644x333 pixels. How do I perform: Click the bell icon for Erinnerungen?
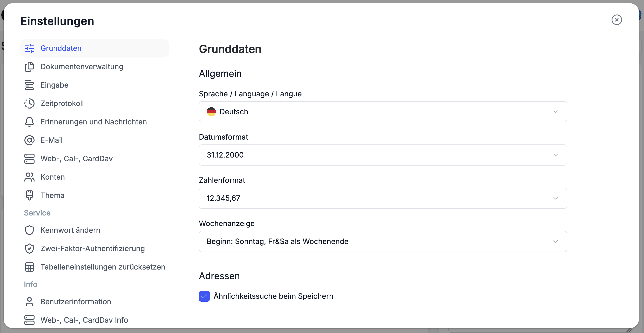(x=29, y=122)
